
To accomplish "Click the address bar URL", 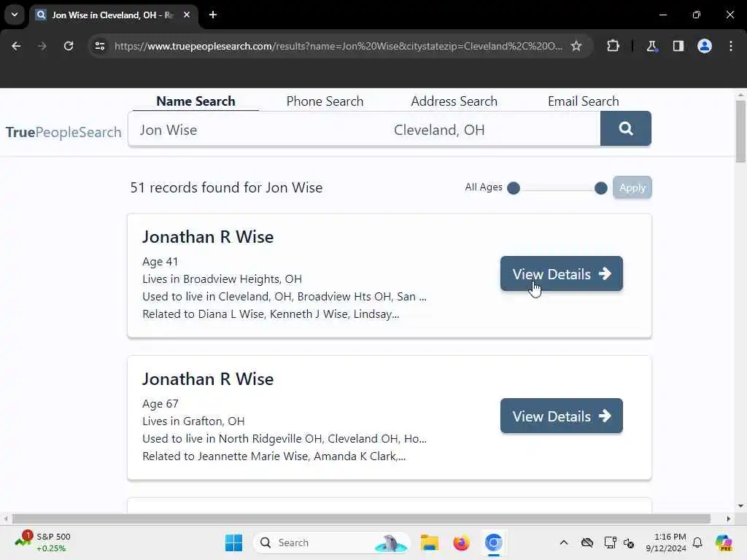I will [338, 46].
